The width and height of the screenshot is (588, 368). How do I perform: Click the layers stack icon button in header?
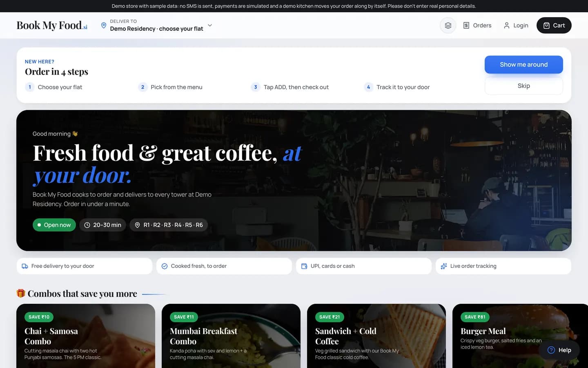(x=448, y=25)
